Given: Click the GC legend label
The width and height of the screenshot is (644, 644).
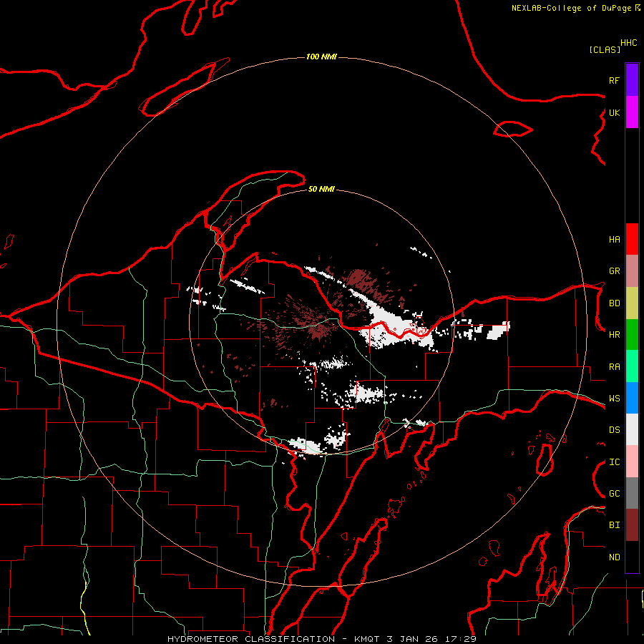Looking at the screenshot, I should point(615,494).
